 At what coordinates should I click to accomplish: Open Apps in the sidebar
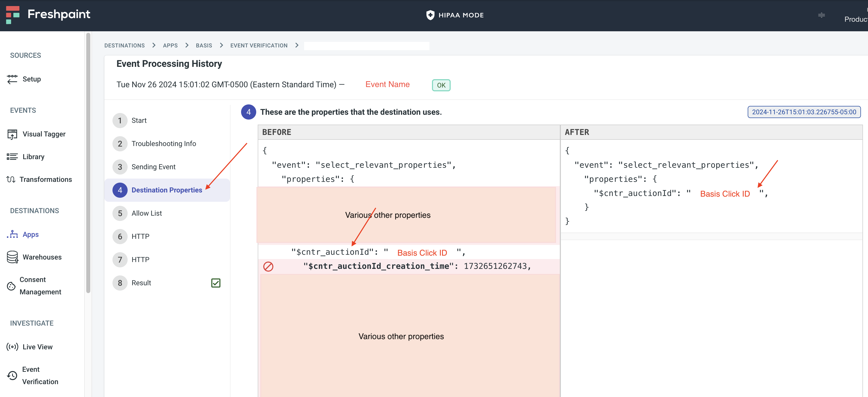click(x=30, y=234)
